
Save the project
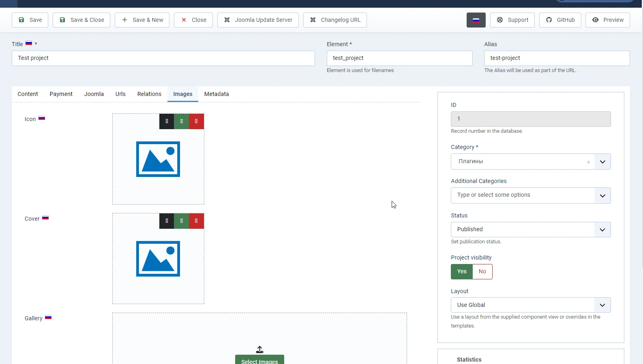[x=30, y=20]
